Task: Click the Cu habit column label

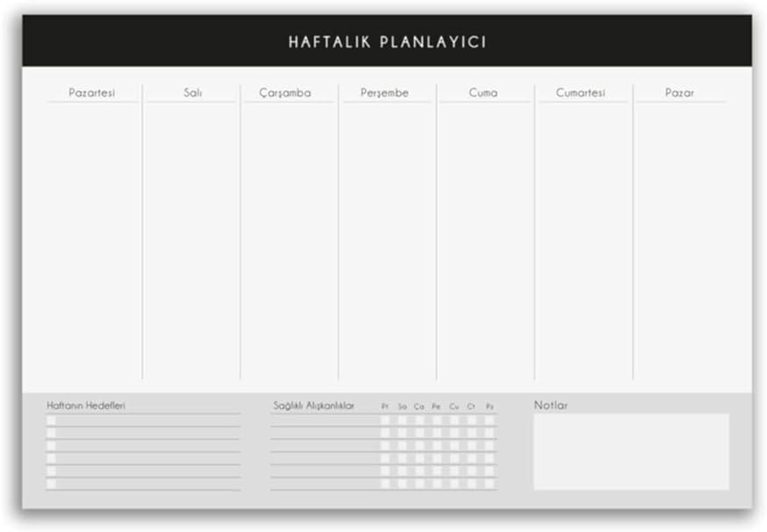Action: (454, 406)
